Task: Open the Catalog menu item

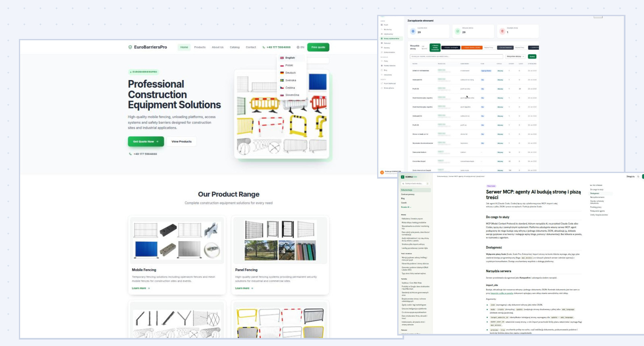Action: coord(235,47)
